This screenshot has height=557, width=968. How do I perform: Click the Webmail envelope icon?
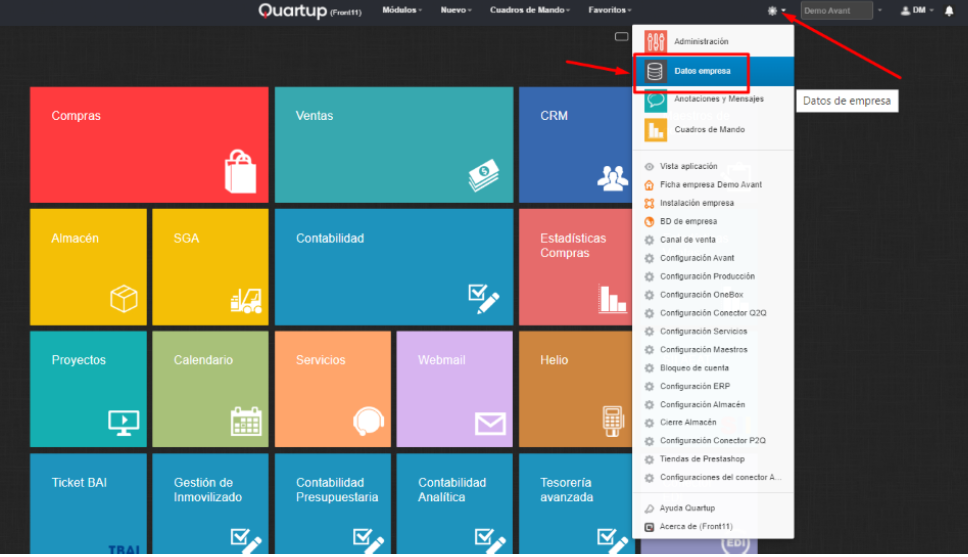[x=490, y=423]
